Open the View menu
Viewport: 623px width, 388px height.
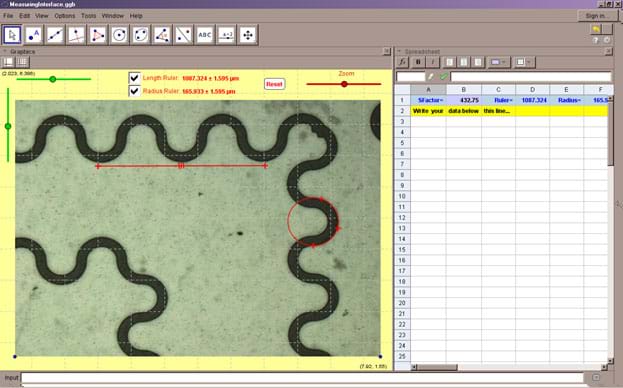click(x=41, y=16)
